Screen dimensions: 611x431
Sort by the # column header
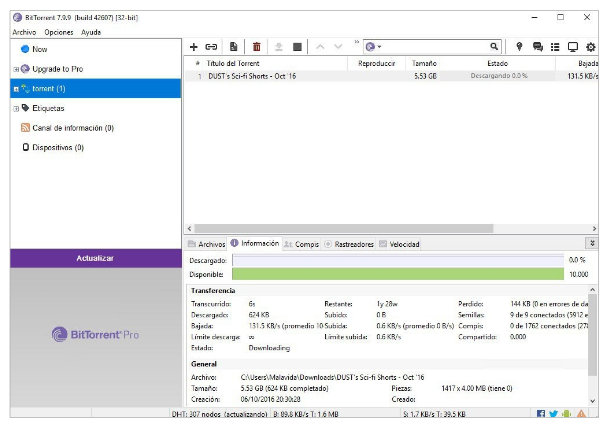coord(198,63)
